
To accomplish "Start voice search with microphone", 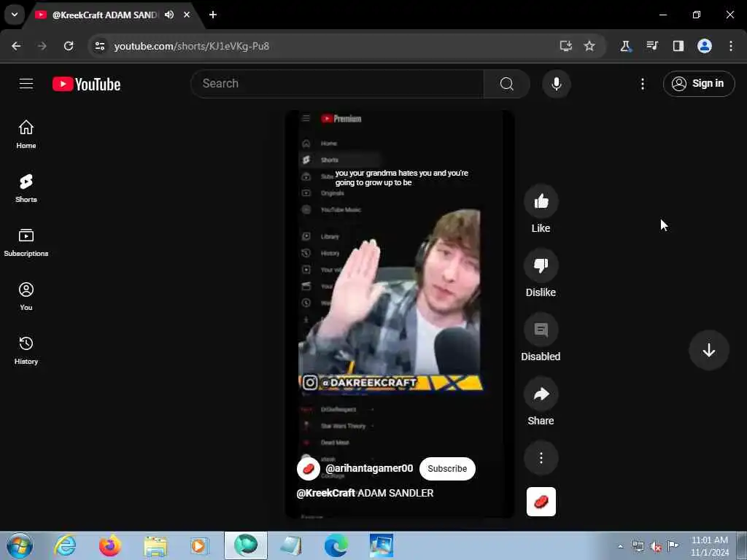I will [x=556, y=84].
